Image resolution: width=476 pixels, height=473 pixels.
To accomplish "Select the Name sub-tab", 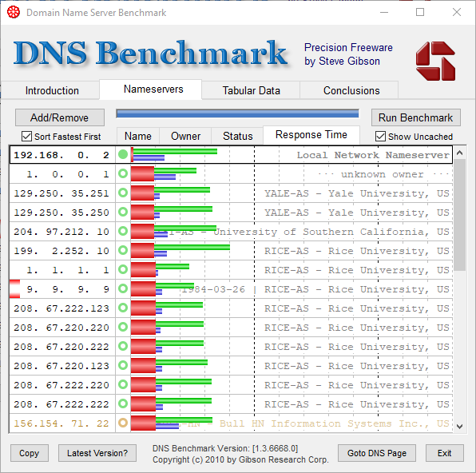I will coord(138,136).
